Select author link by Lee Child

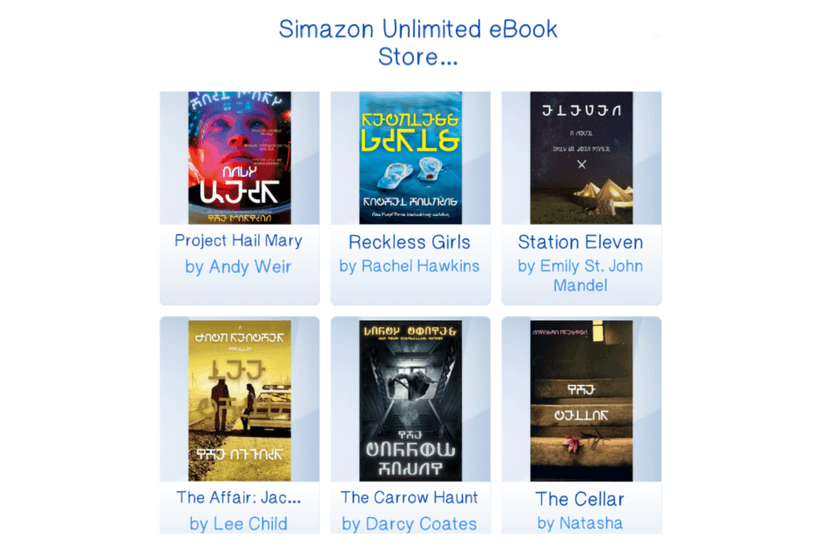238,523
